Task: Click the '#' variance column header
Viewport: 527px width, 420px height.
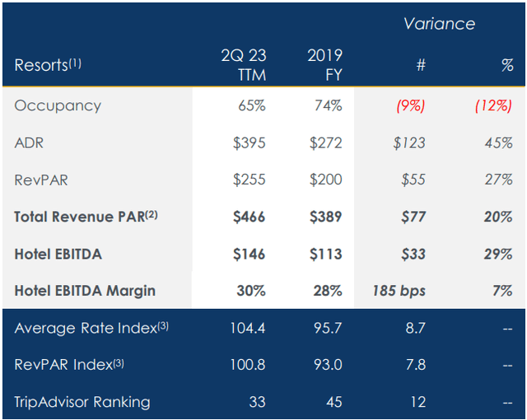Action: coord(421,65)
